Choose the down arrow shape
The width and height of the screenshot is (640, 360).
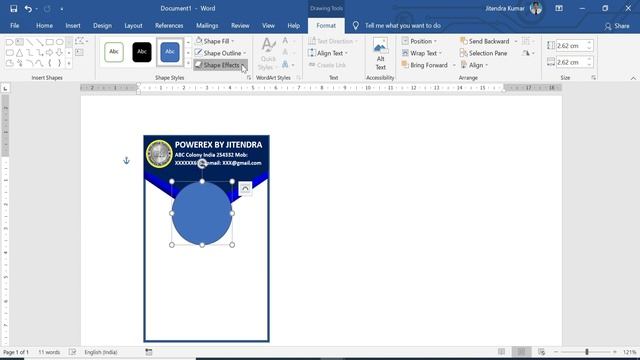(60, 53)
